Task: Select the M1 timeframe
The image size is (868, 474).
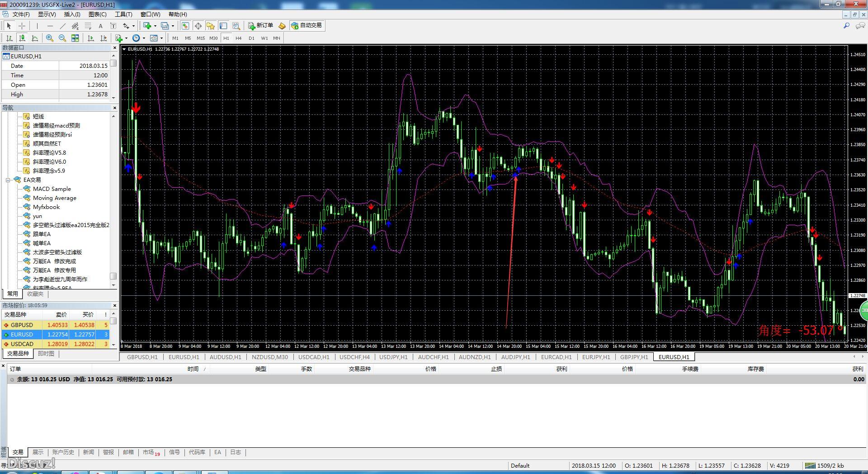Action: (x=175, y=38)
